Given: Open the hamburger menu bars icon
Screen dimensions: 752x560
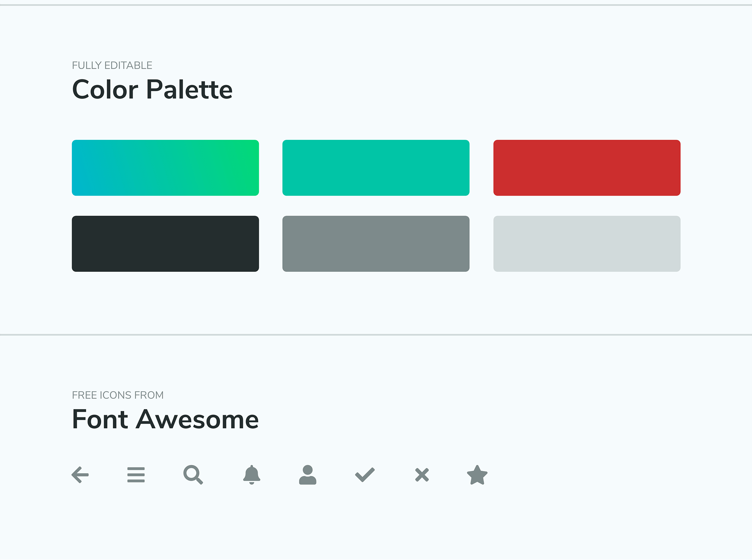Looking at the screenshot, I should click(x=136, y=475).
